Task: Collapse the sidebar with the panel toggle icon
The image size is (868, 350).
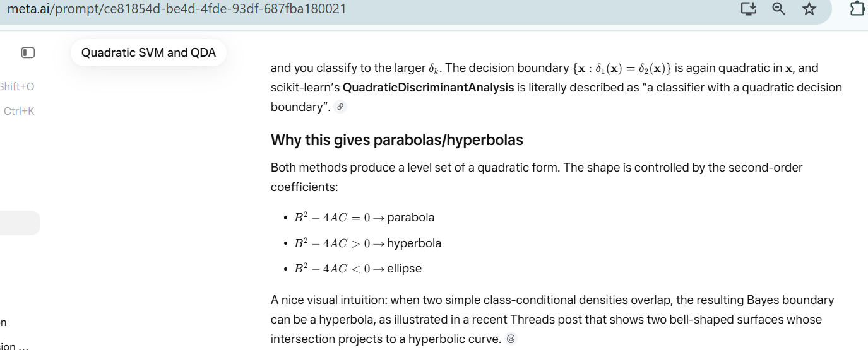Action: 28,53
